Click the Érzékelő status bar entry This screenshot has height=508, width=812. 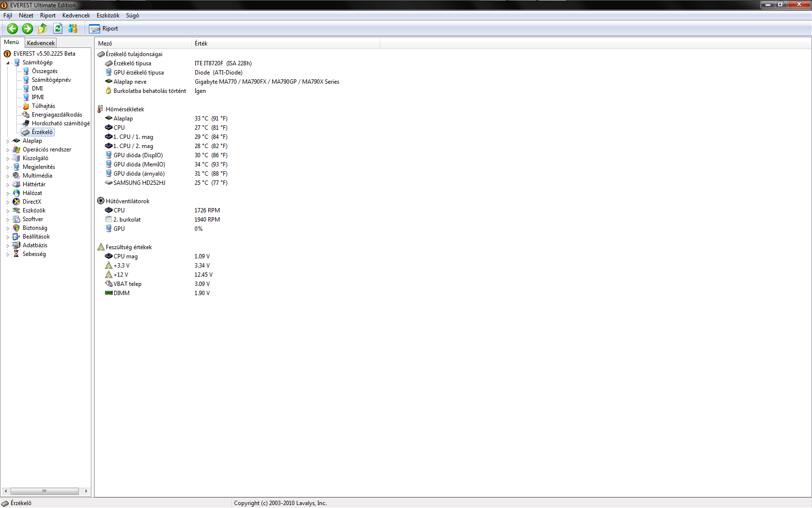[16, 503]
